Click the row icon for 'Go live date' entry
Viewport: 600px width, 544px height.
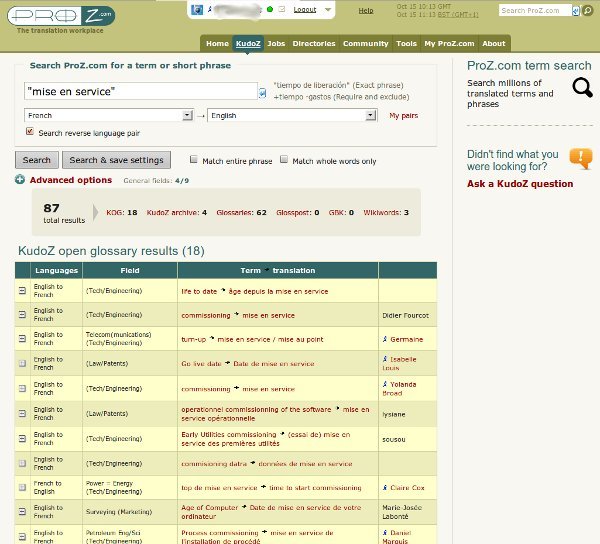click(23, 363)
